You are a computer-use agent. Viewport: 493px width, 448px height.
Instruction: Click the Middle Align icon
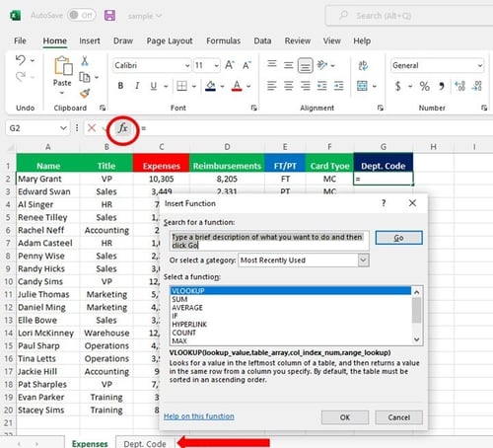(288, 65)
